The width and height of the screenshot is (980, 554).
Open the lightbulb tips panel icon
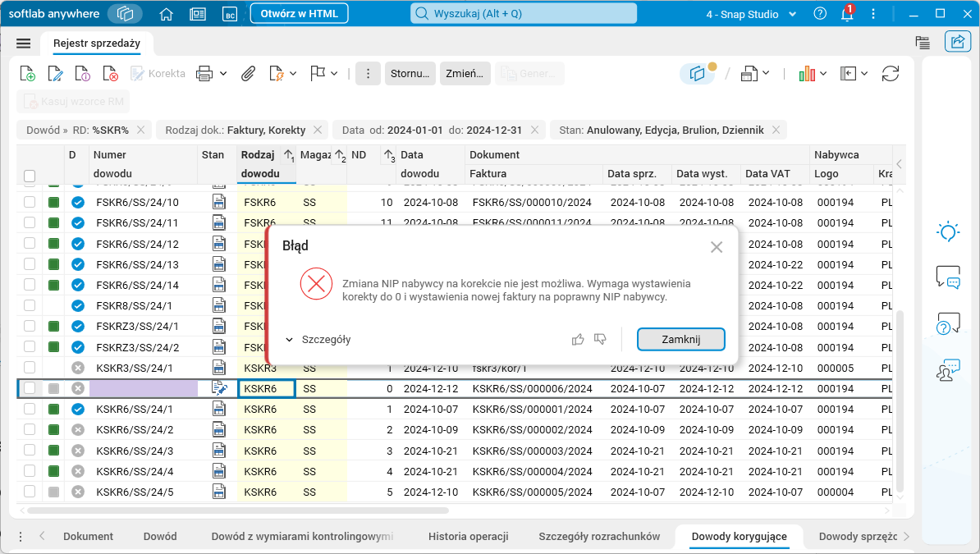pyautogui.click(x=948, y=232)
